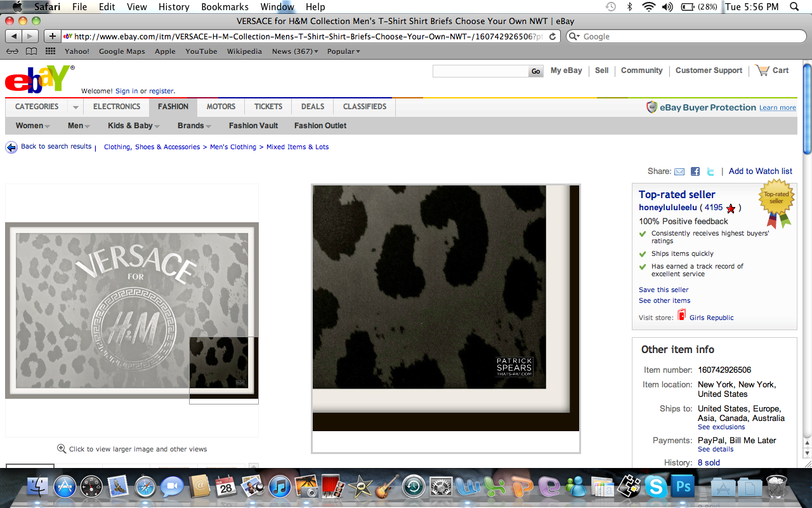This screenshot has width=812, height=508.
Task: Open the shopping Cart icon
Action: (x=762, y=70)
